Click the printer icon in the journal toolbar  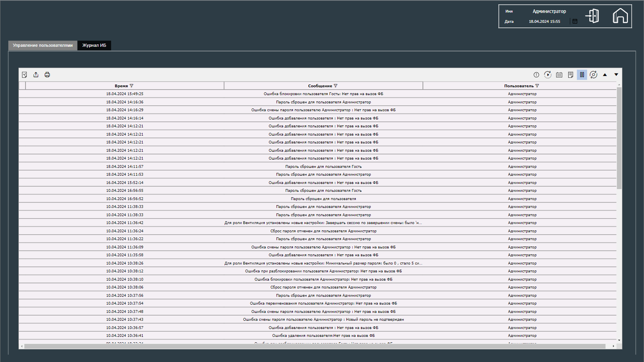(47, 75)
